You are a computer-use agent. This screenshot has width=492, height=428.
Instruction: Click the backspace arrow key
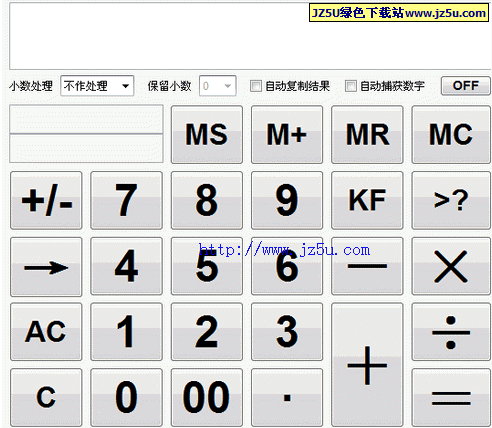click(46, 267)
